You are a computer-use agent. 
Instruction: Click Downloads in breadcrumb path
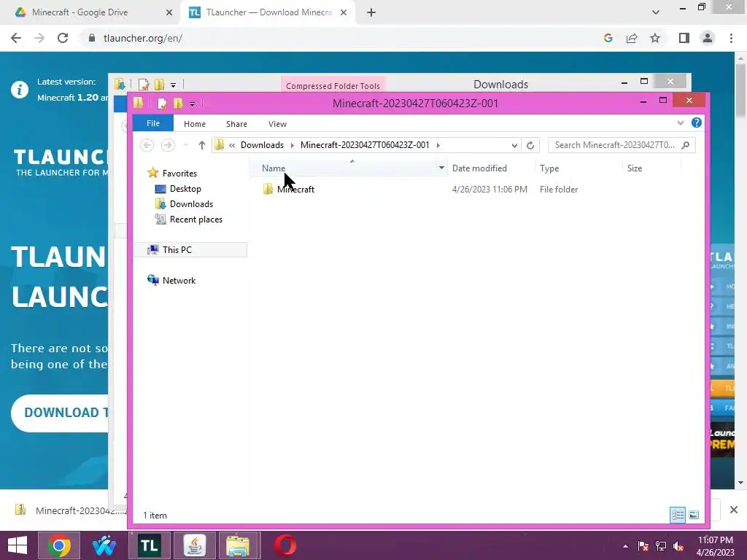pyautogui.click(x=262, y=145)
